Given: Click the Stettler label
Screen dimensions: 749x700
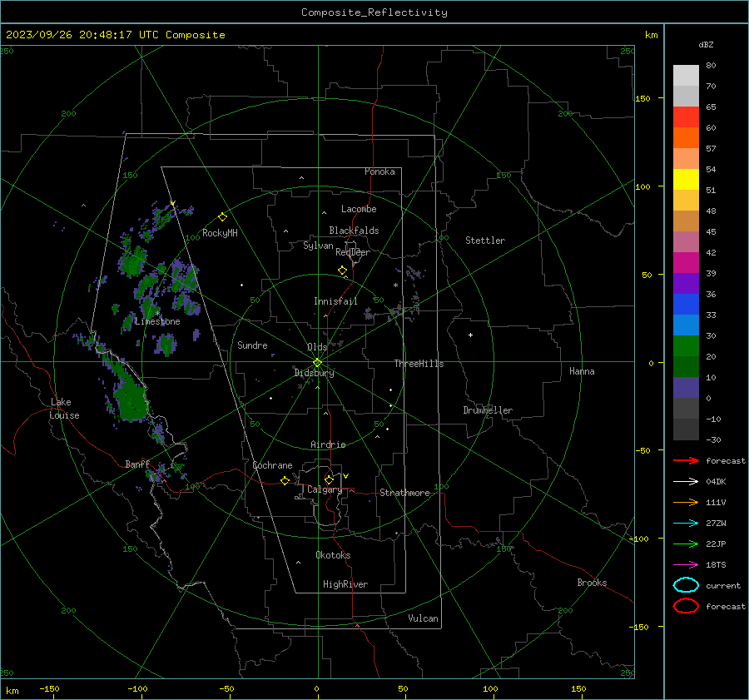Looking at the screenshot, I should click(x=485, y=241).
